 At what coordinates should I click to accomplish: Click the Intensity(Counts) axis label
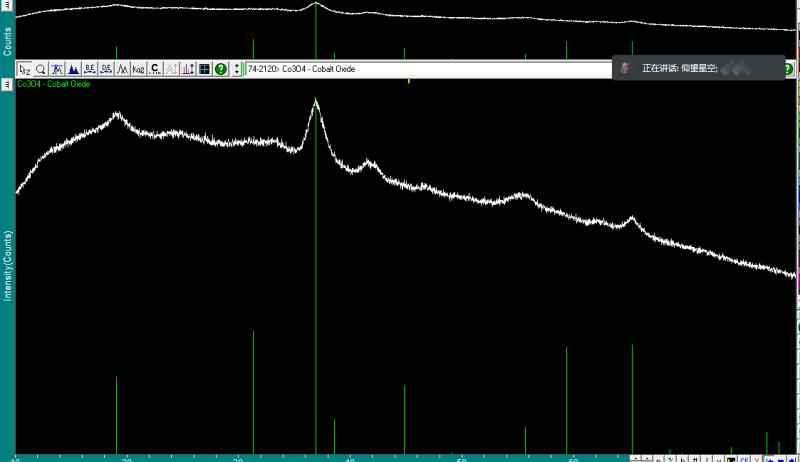(7, 265)
